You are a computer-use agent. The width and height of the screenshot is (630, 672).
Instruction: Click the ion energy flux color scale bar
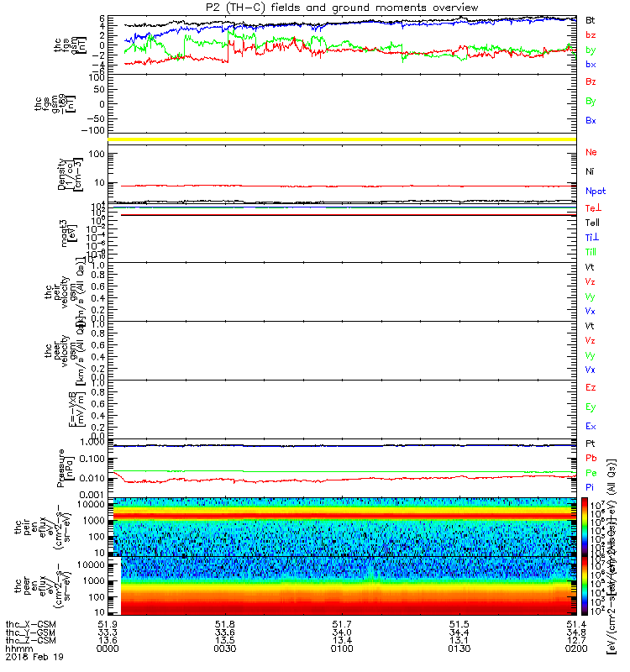pyautogui.click(x=585, y=527)
